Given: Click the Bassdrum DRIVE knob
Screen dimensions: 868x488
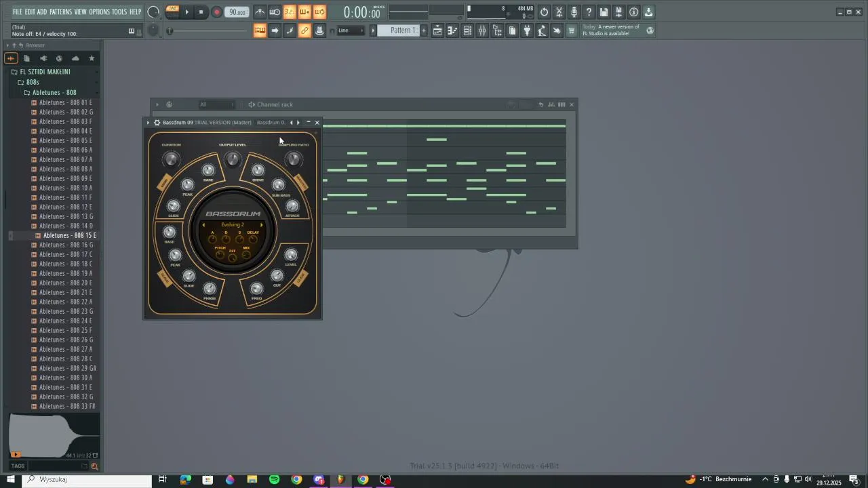Looking at the screenshot, I should [258, 170].
